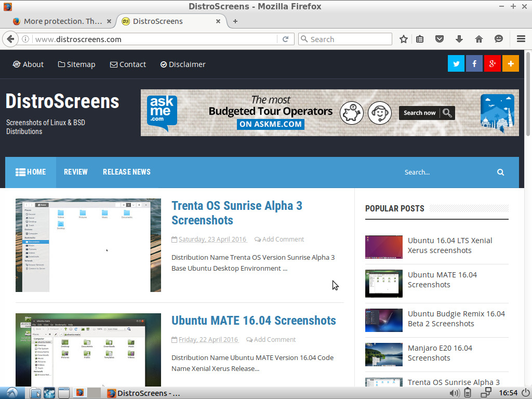Open 'Trenta OS Sunrise Alpha 3 Screenshots' headline
Viewport: 532px width, 399px height.
click(237, 212)
